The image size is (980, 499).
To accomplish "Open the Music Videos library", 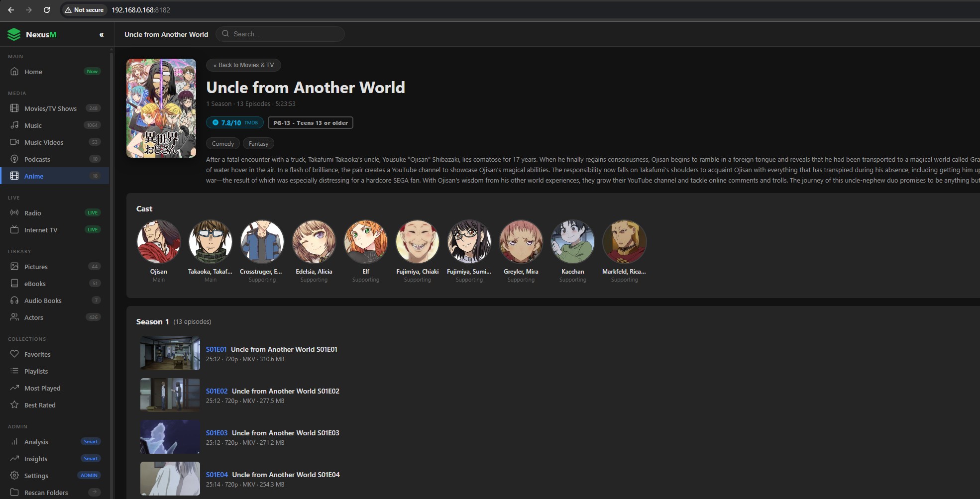I will point(43,142).
